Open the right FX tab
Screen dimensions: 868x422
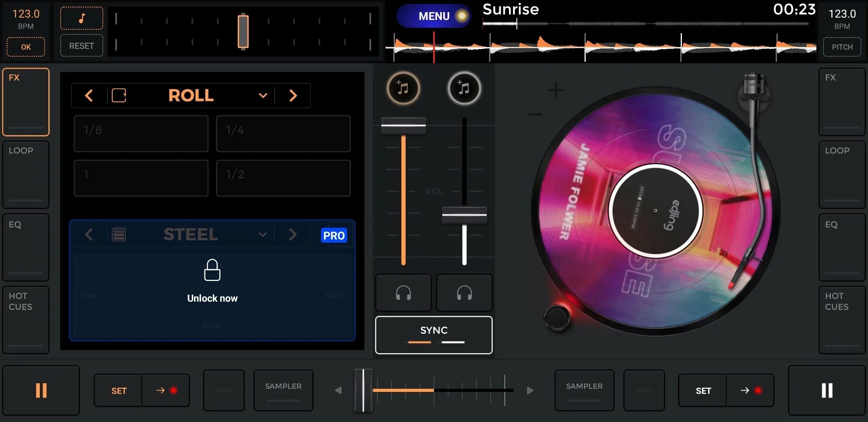[842, 102]
